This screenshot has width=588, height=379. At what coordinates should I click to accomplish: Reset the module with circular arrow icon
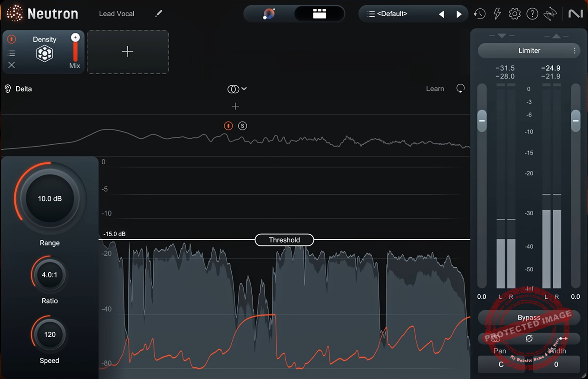(x=460, y=89)
